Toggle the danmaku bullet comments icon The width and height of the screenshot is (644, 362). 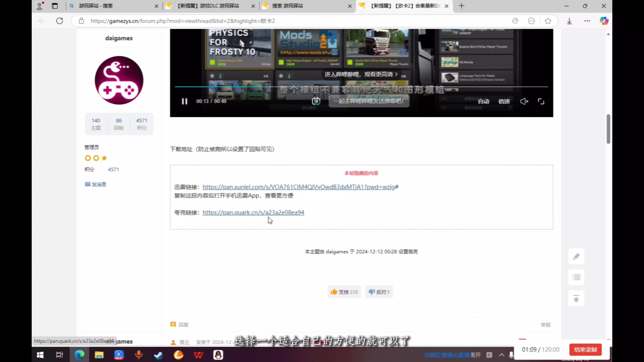316,101
